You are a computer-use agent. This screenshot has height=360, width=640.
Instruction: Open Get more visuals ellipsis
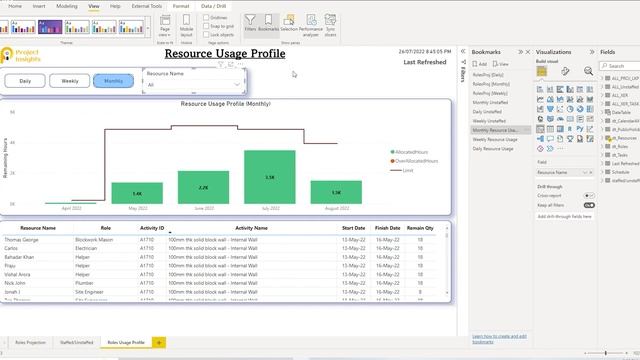pyautogui.click(x=560, y=149)
